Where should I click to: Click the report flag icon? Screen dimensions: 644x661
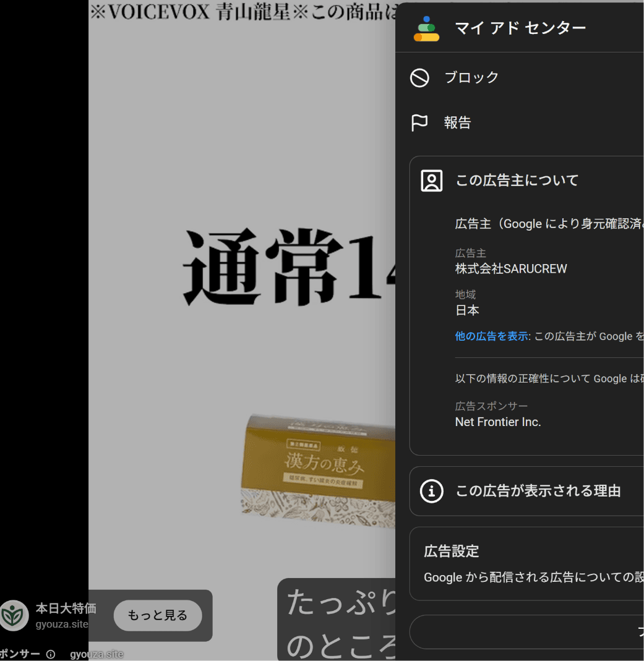click(419, 123)
